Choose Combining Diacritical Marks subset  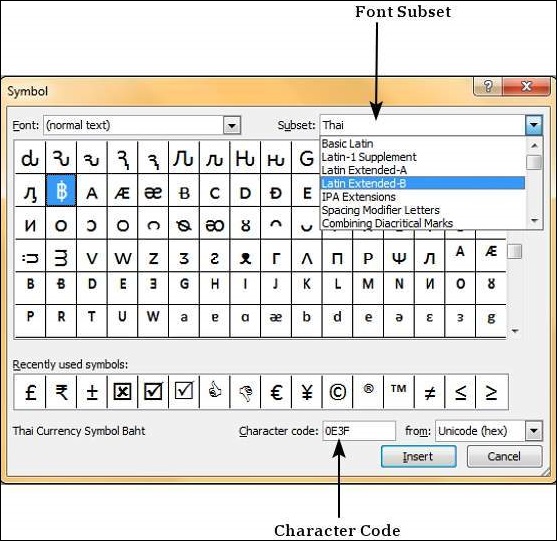click(x=422, y=223)
